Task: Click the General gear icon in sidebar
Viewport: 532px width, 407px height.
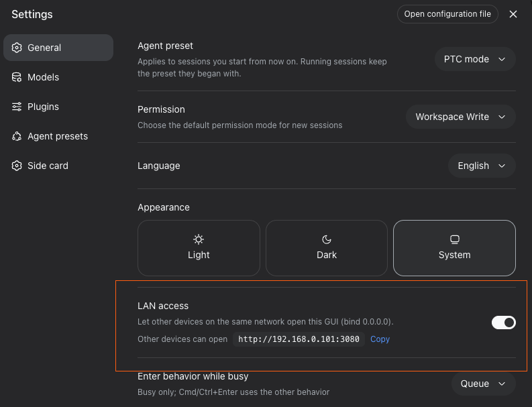Action: [x=17, y=48]
